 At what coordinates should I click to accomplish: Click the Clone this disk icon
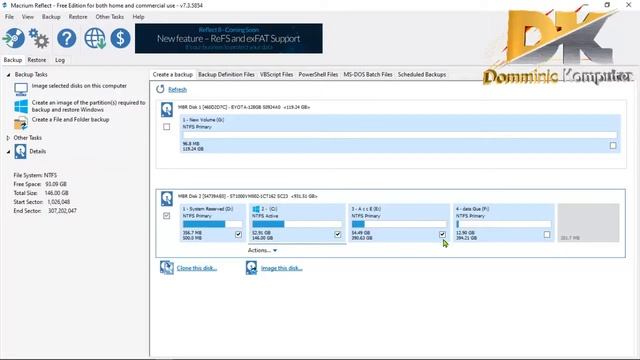coord(167,268)
